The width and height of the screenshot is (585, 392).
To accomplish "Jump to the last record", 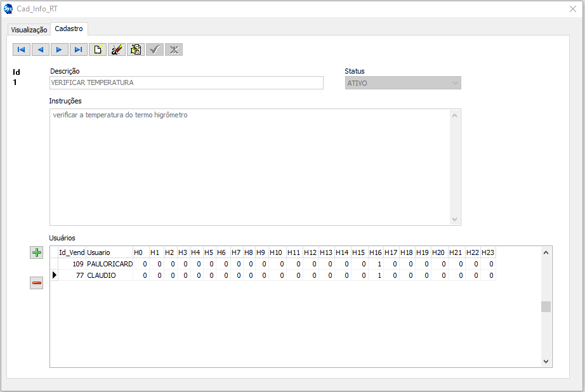I will pyautogui.click(x=78, y=49).
